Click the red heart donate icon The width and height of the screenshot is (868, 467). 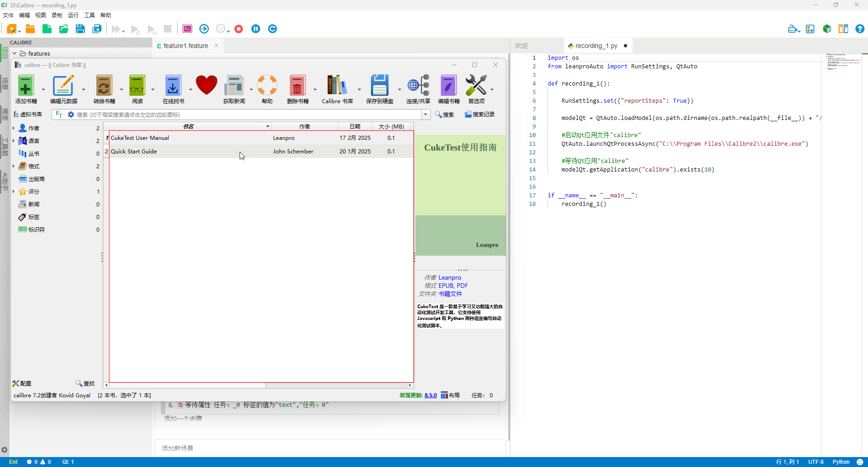click(207, 85)
